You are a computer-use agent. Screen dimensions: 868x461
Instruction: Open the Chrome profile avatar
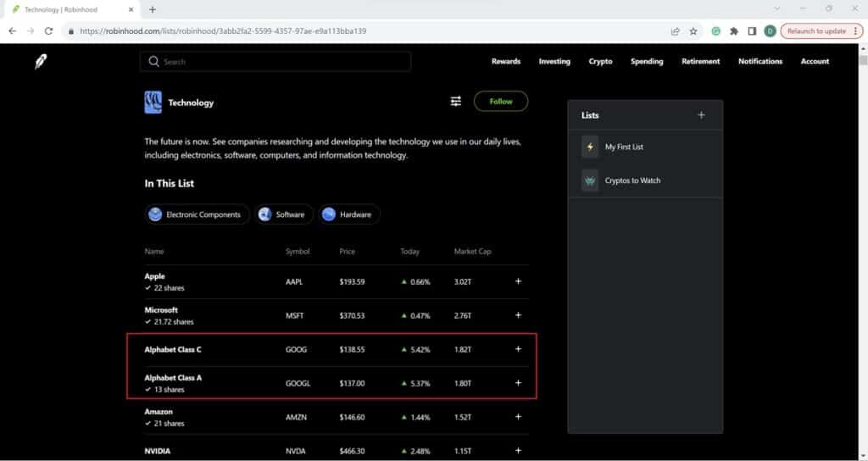click(770, 31)
